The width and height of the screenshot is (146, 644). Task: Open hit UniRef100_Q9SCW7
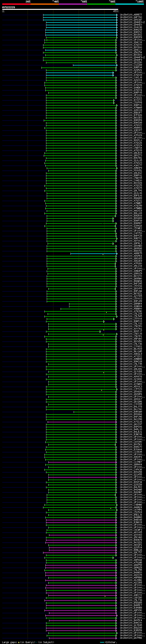pos(131,20)
